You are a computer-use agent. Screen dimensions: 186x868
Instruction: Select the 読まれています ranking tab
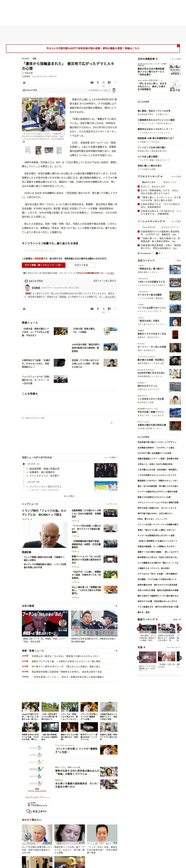(x=148, y=182)
